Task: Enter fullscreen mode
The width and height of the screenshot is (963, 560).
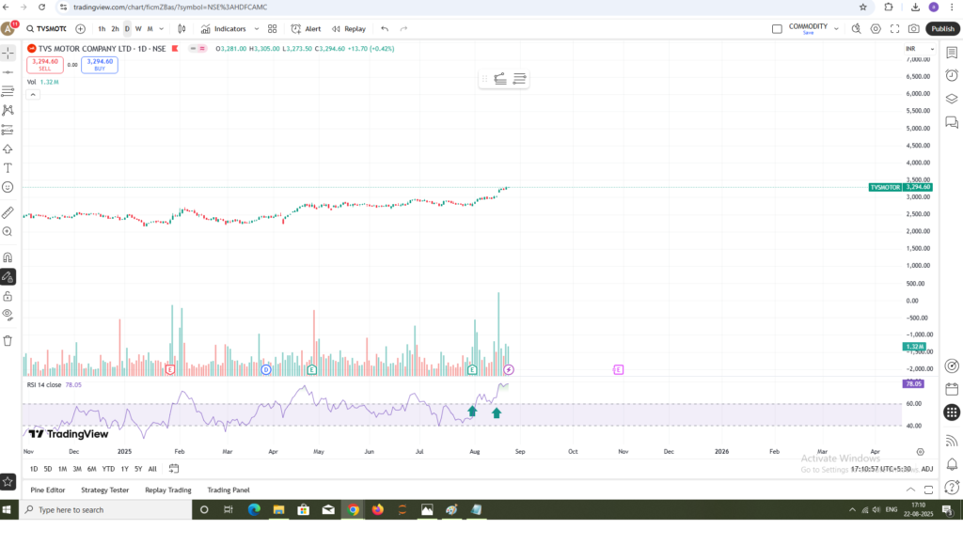Action: tap(895, 29)
